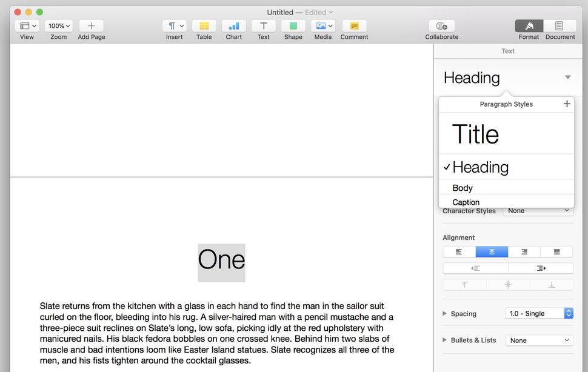Apply the Body paragraph style
This screenshot has width=588, height=372.
tap(463, 187)
